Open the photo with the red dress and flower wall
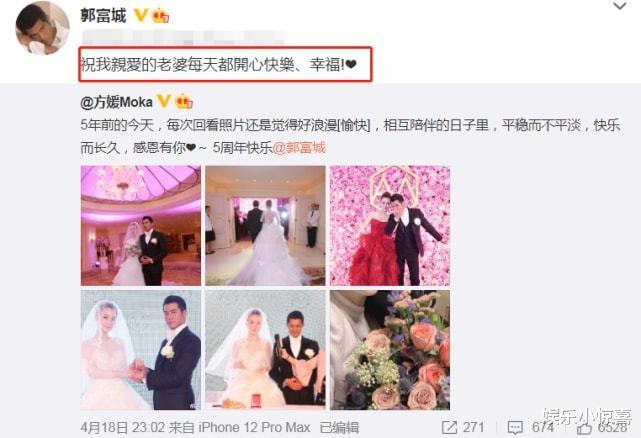The image size is (641, 438). click(x=390, y=225)
